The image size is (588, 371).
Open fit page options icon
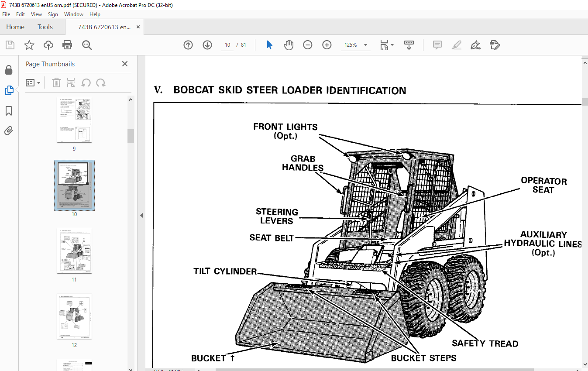384,45
